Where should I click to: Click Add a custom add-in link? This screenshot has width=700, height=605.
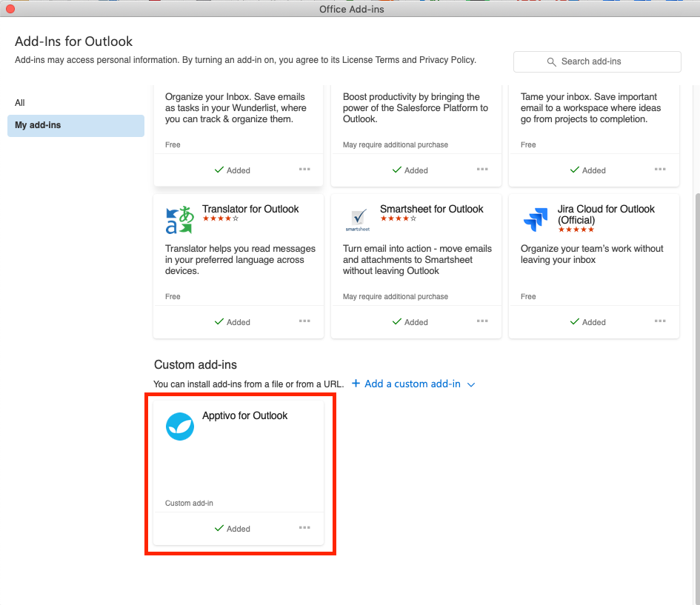click(x=412, y=384)
